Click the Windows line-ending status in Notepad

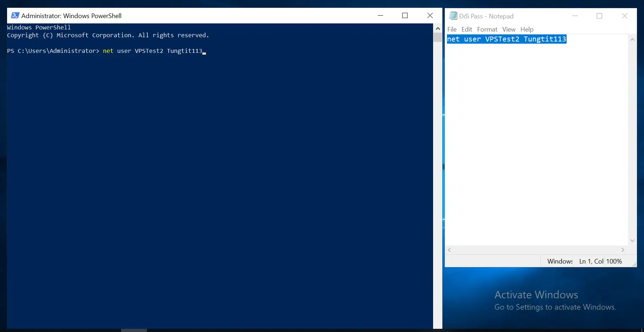pyautogui.click(x=560, y=261)
